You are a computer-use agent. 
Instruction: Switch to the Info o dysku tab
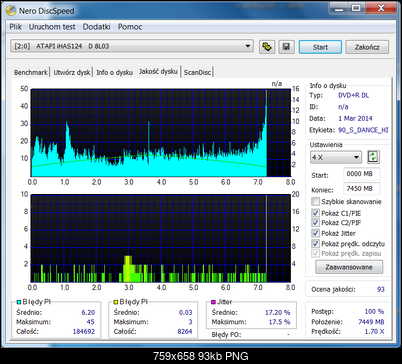114,72
